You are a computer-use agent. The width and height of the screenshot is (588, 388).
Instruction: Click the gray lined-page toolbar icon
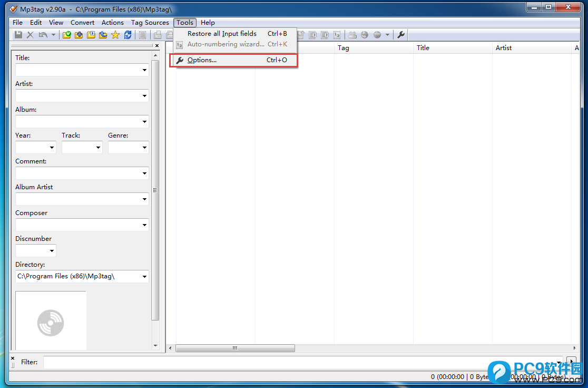point(142,35)
